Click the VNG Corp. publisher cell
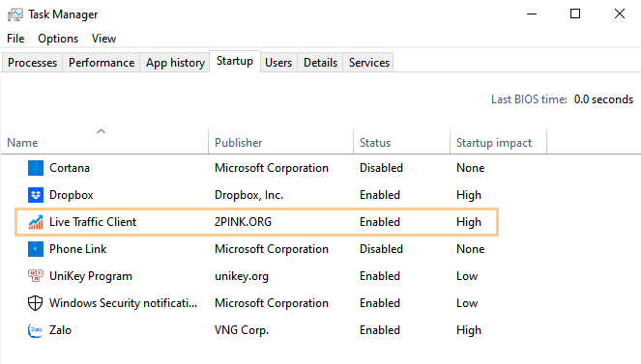The image size is (641, 364). 242,330
